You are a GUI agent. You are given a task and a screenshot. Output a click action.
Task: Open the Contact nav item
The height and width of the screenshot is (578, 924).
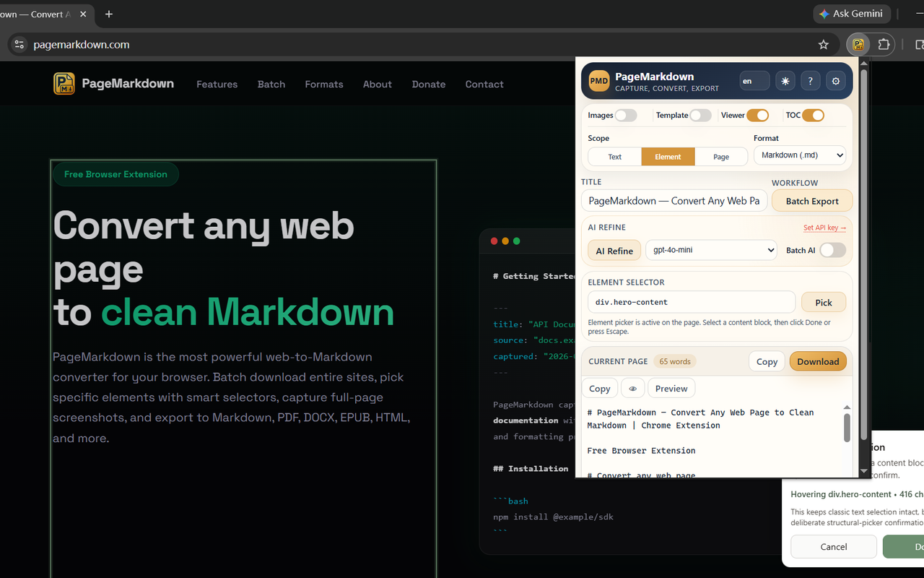coord(484,84)
